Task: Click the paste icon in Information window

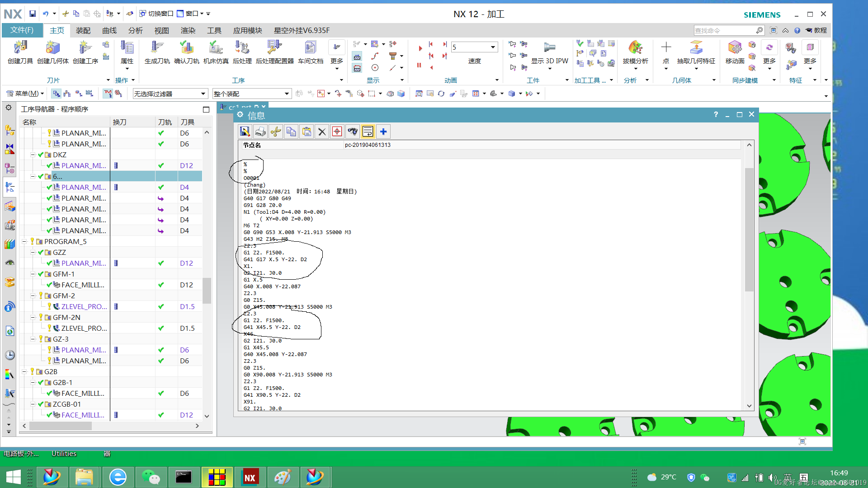Action: pyautogui.click(x=307, y=131)
